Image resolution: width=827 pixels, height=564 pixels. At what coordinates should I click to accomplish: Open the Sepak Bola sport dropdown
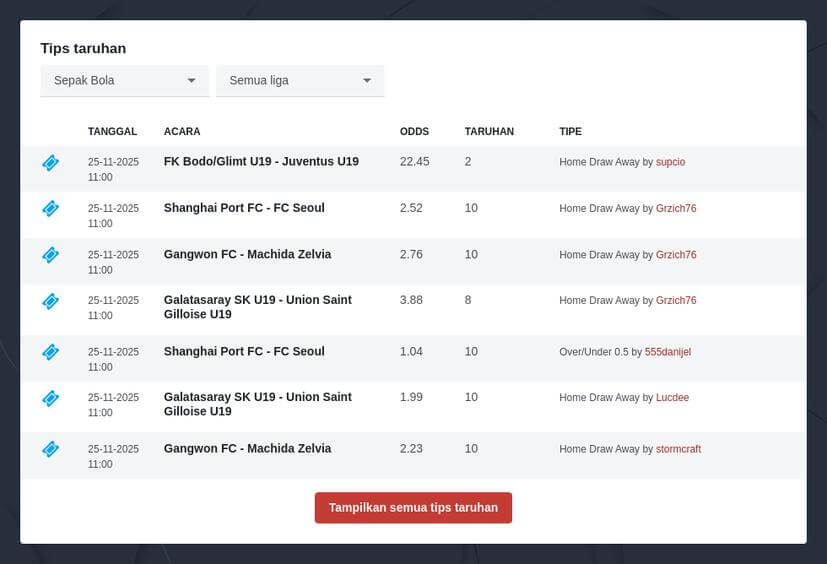(124, 81)
